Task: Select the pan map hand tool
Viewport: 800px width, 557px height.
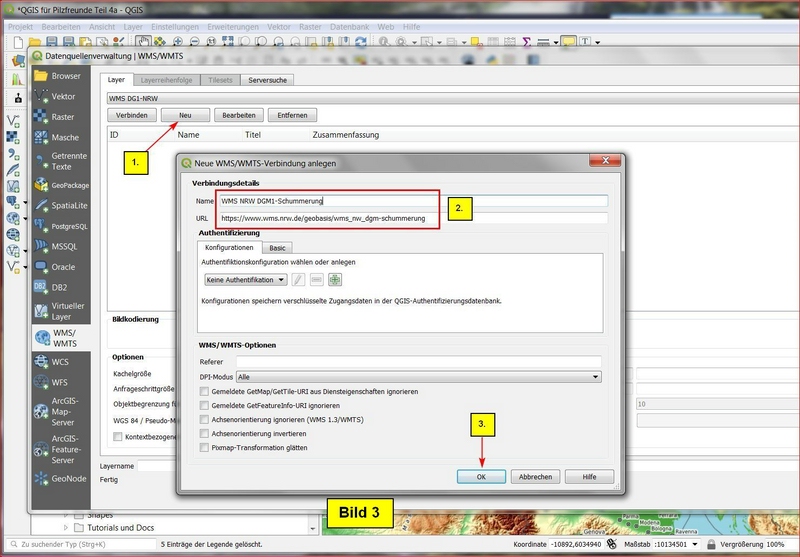Action: coord(143,42)
